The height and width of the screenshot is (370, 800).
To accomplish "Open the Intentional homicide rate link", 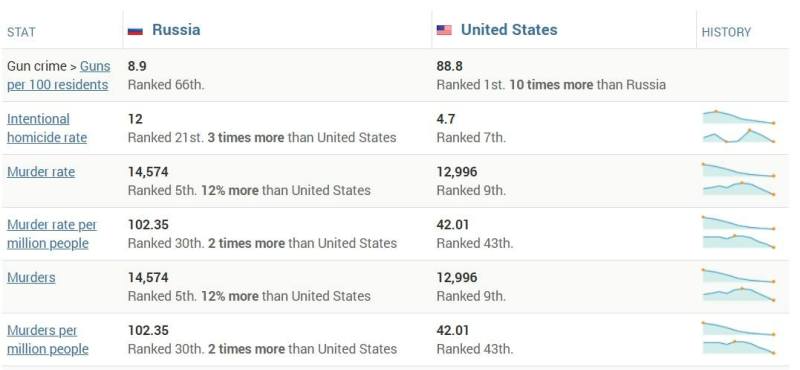I will [x=47, y=128].
